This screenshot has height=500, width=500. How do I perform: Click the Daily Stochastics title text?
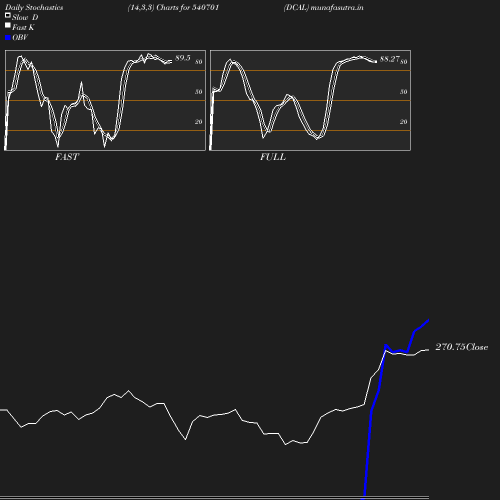pos(34,7)
